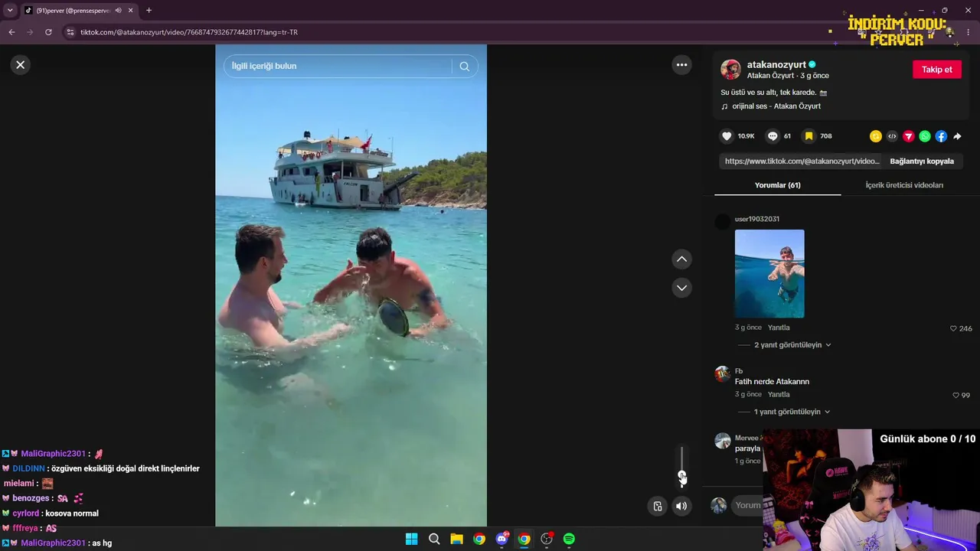The image size is (980, 551).
Task: Expand 1 yanıt görüntüleyin replies
Action: pos(792,412)
